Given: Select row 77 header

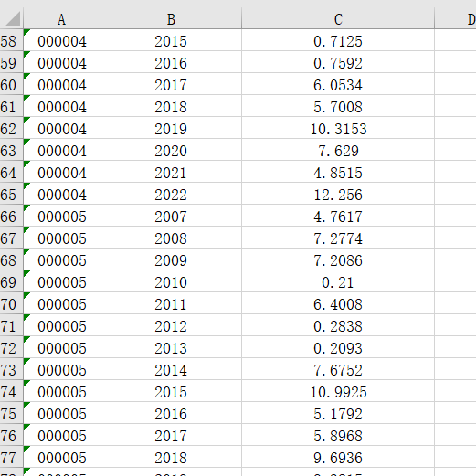Looking at the screenshot, I should [x=11, y=458].
